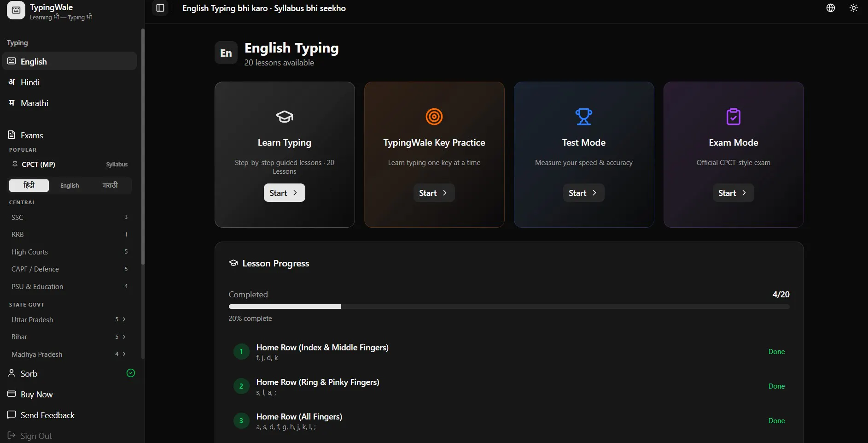Image resolution: width=868 pixels, height=443 pixels.
Task: Click lesson 2 number badge
Action: click(241, 386)
